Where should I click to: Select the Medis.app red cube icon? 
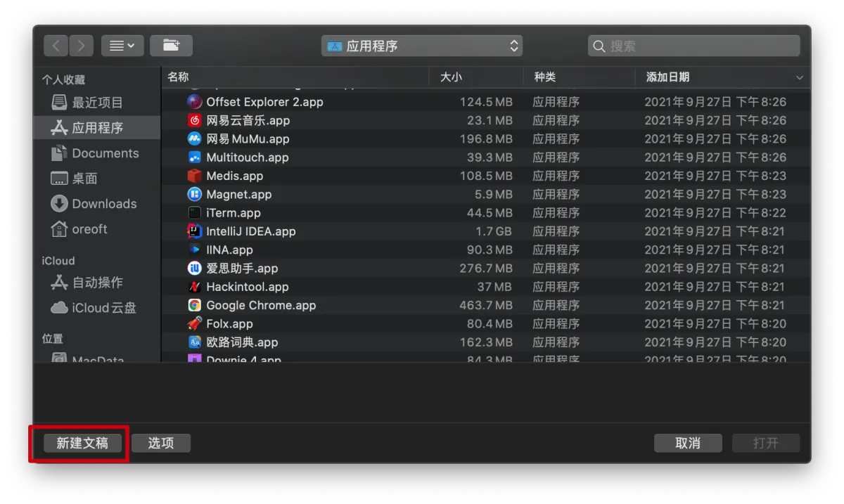tap(195, 176)
